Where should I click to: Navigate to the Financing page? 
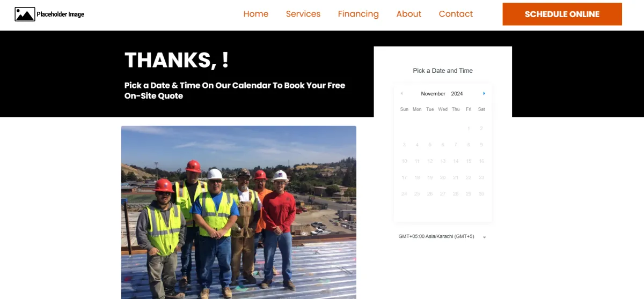tap(358, 14)
